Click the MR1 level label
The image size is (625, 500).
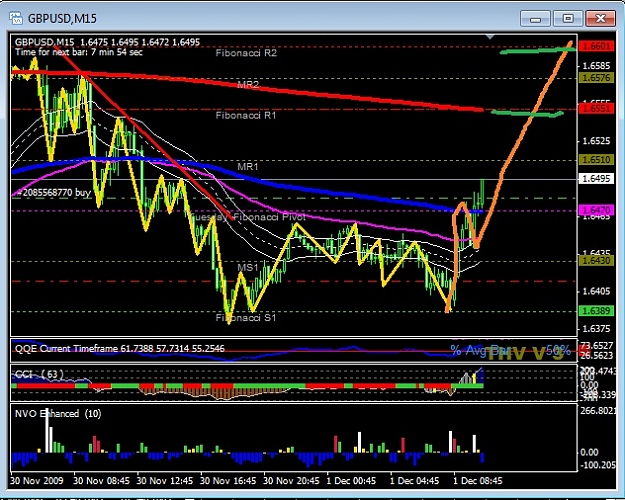[x=248, y=167]
